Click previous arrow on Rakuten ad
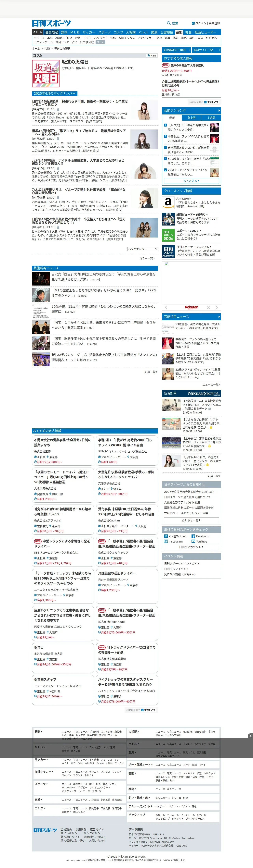This screenshot has height=868, width=253. point(166,307)
